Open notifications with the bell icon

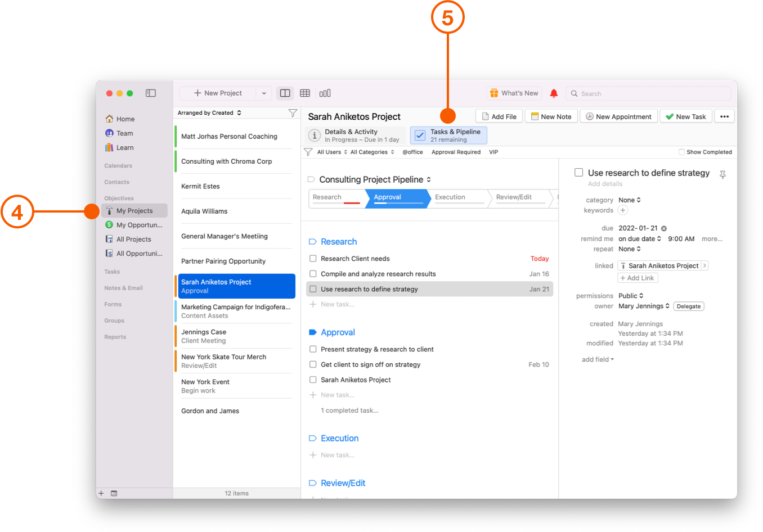tap(554, 93)
